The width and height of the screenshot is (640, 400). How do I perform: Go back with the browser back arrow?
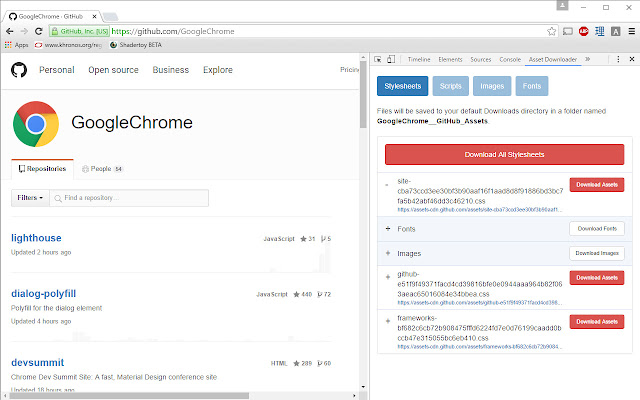point(10,31)
